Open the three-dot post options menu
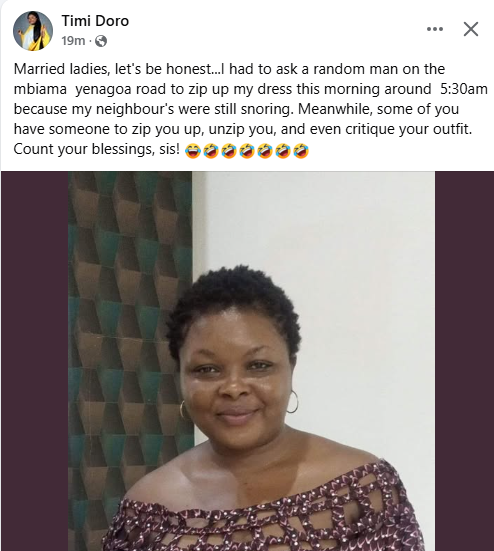Viewport: 494px width, 551px height. point(435,29)
